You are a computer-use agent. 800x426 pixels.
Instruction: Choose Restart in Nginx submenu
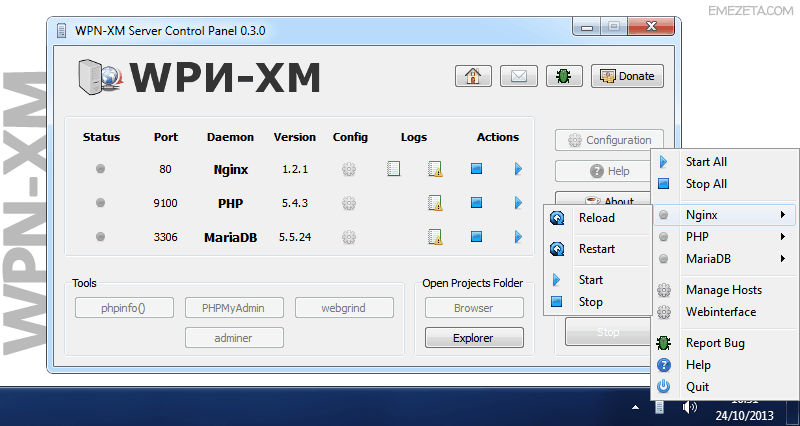click(598, 249)
